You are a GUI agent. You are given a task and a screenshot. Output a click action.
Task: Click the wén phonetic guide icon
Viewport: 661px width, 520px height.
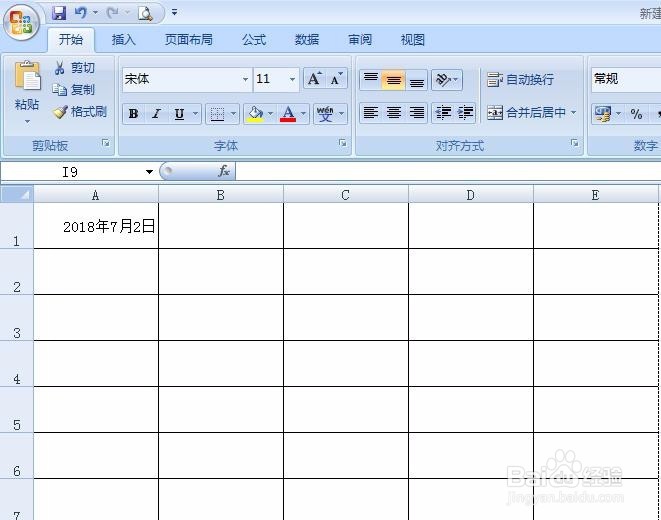tap(325, 114)
